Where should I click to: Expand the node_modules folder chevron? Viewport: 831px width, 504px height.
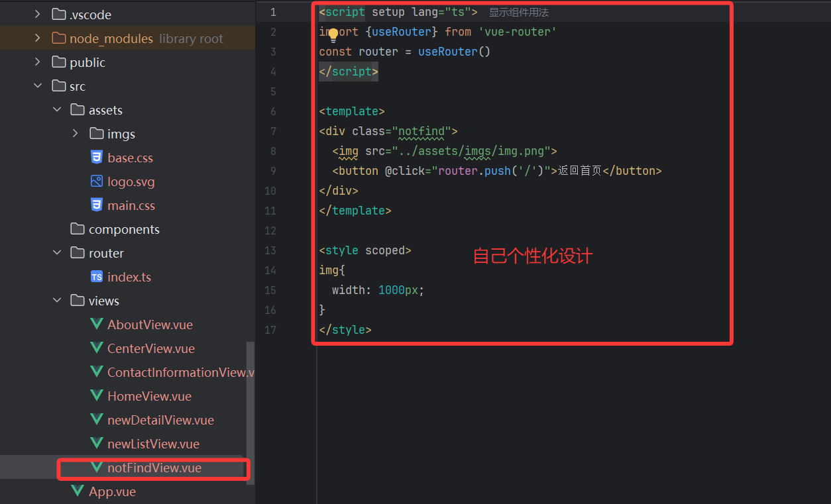[x=38, y=38]
